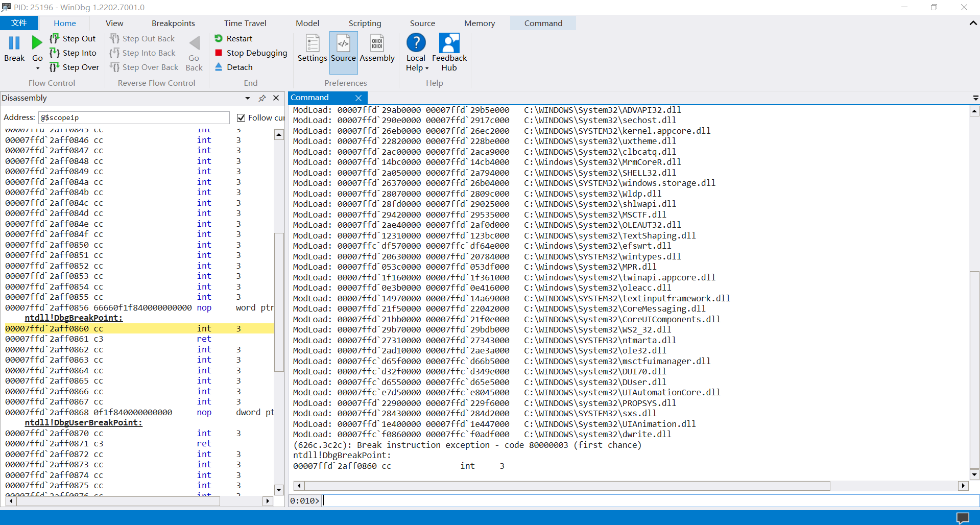Open the Settings preferences icon
The height and width of the screenshot is (525, 980).
313,43
